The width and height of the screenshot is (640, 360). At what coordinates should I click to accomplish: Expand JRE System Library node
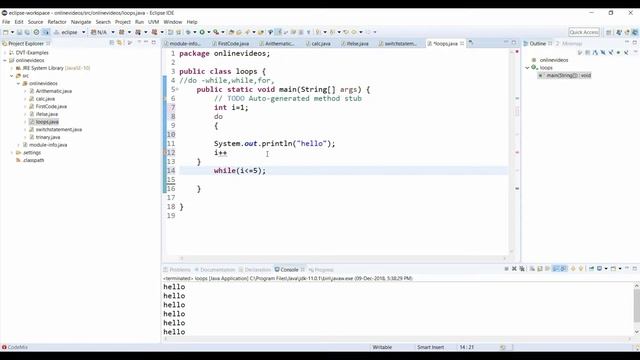coord(11,68)
